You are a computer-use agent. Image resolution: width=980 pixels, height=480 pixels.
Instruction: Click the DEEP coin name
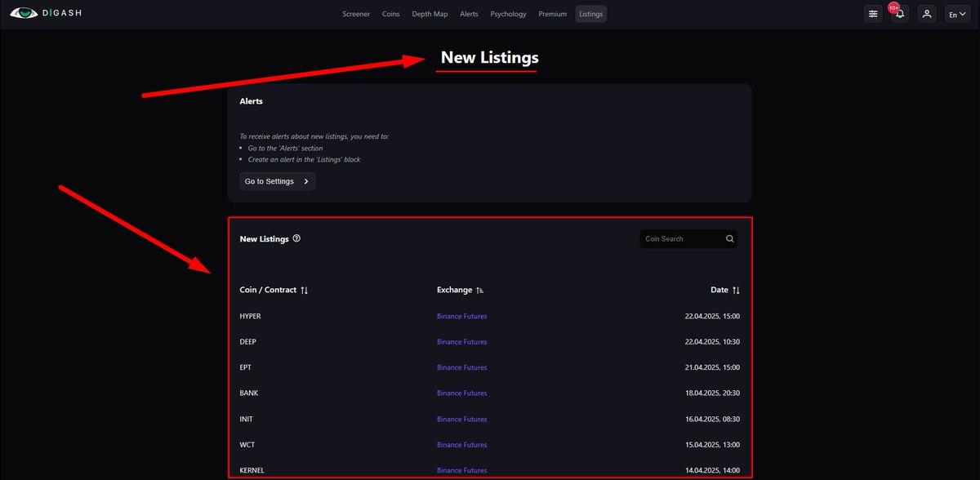247,342
